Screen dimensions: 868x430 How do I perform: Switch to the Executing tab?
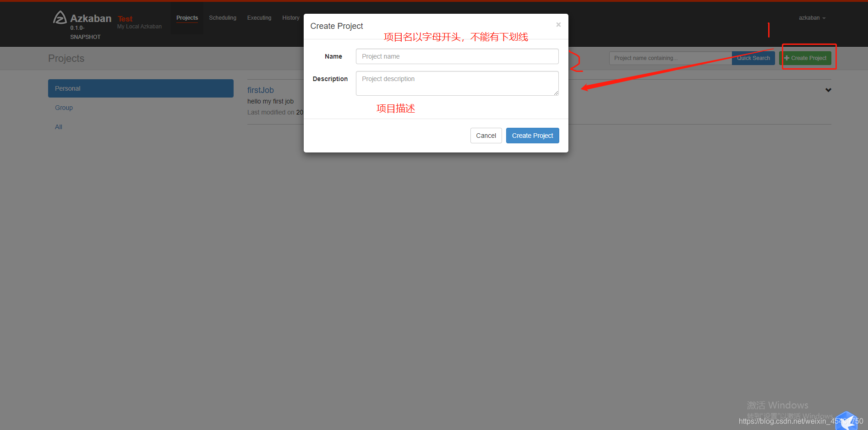coord(259,18)
